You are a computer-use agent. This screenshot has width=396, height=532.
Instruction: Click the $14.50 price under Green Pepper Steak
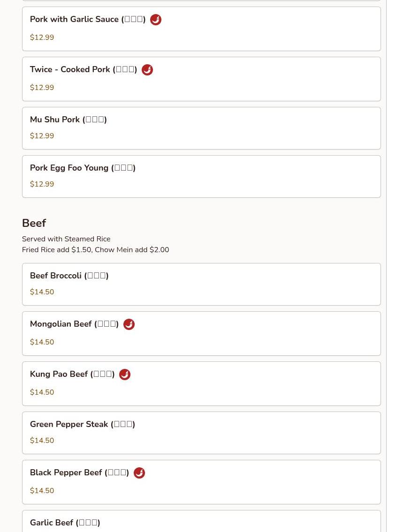42,441
